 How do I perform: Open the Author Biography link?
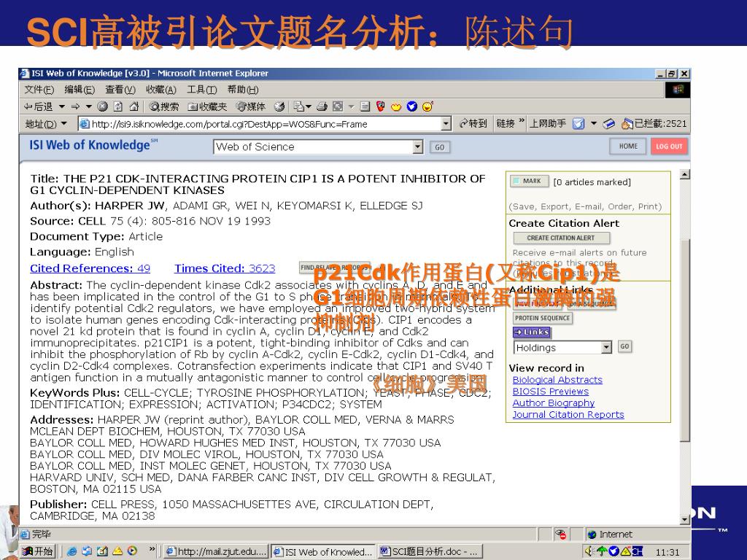(554, 402)
